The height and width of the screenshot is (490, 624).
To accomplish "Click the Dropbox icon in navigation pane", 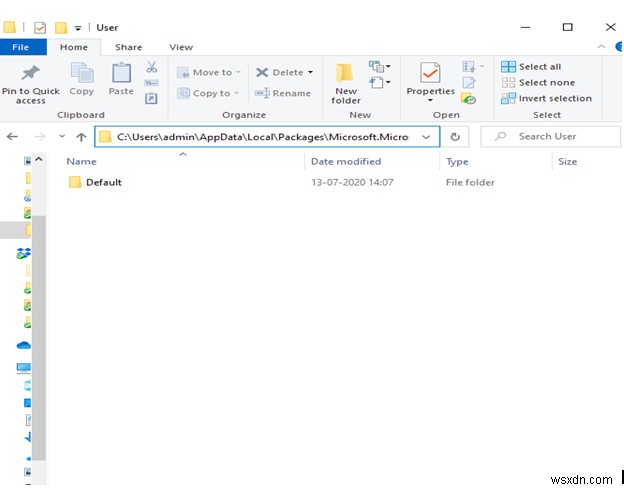I will pyautogui.click(x=23, y=253).
